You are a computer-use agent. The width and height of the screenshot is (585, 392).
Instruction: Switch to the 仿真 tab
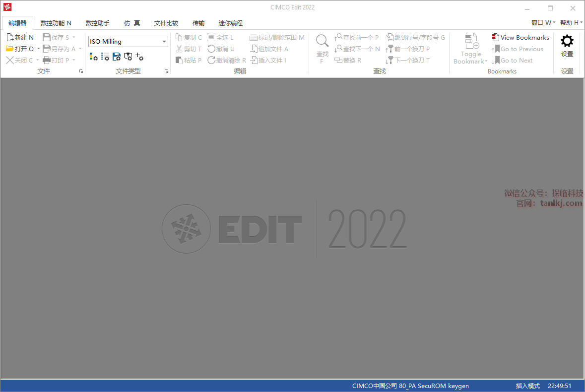coord(132,23)
